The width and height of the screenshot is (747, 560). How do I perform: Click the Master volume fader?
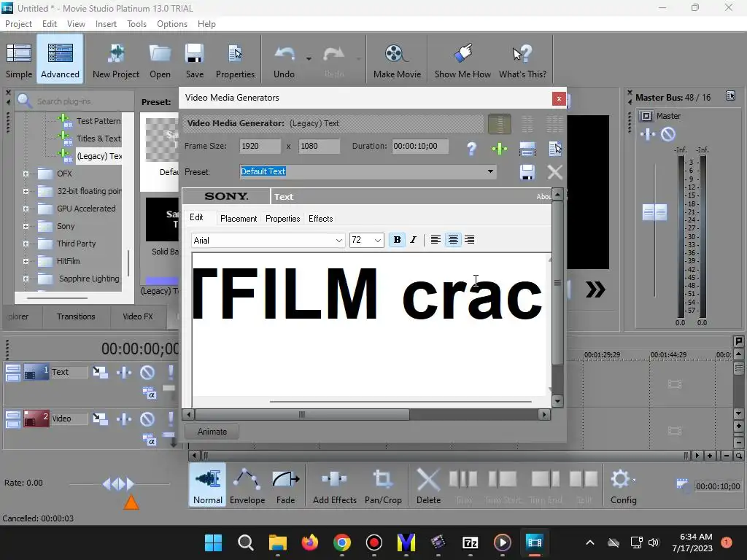coord(654,212)
